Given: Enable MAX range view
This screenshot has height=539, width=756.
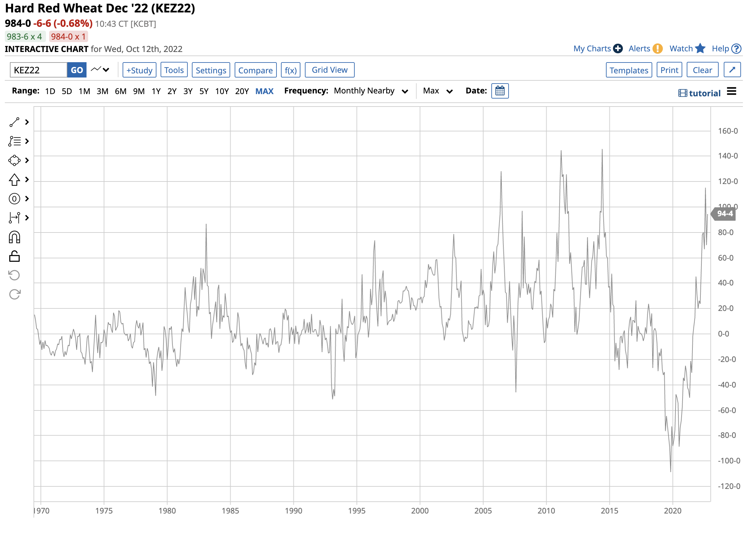Looking at the screenshot, I should [264, 91].
